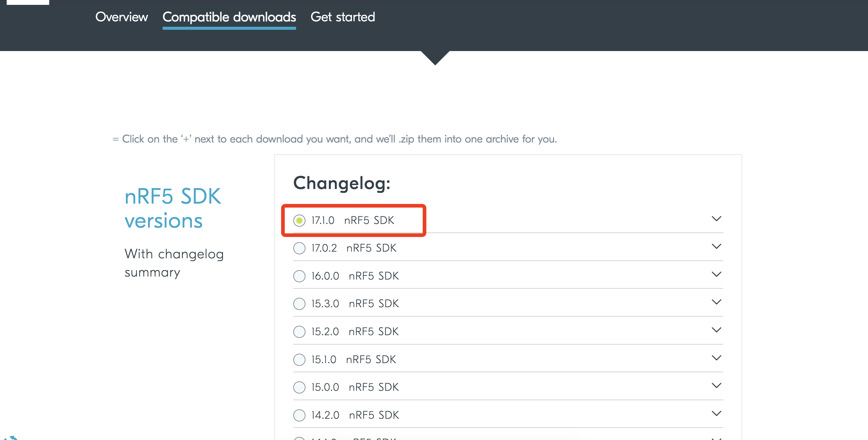Screen dimensions: 868x440
Task: Expand details for version 15.3.0
Action: pyautogui.click(x=717, y=302)
